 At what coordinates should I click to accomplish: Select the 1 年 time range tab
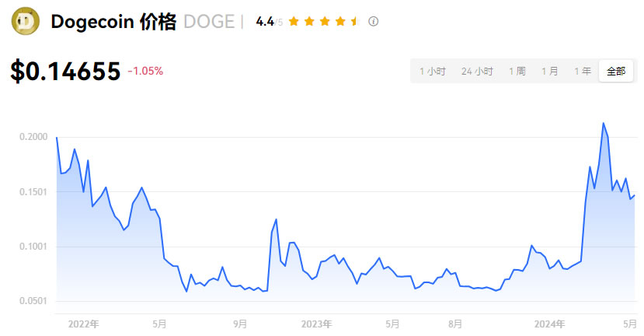583,71
